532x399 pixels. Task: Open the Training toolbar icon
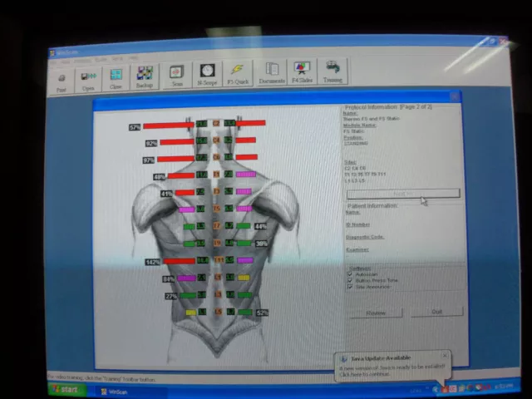click(x=332, y=71)
